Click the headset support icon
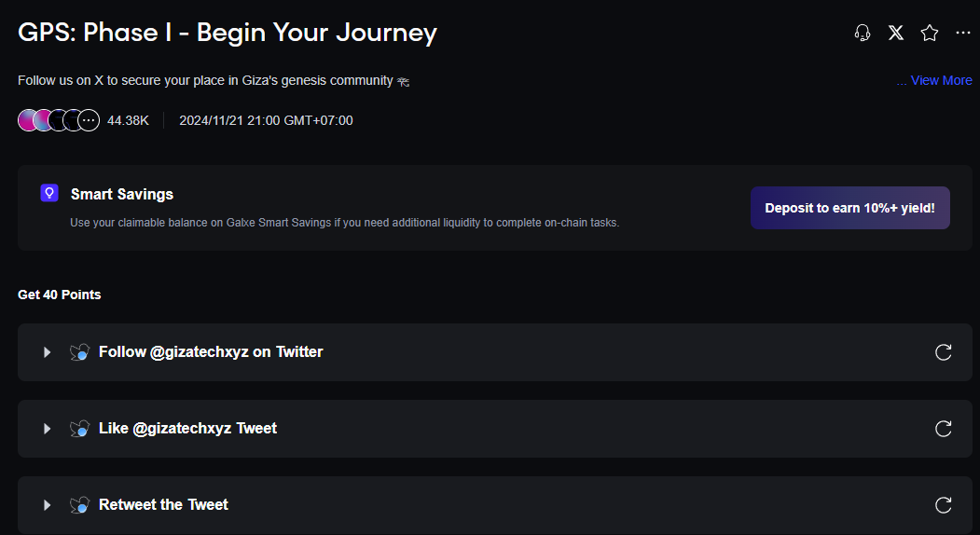Viewport: 980px width, 535px height. 863,34
